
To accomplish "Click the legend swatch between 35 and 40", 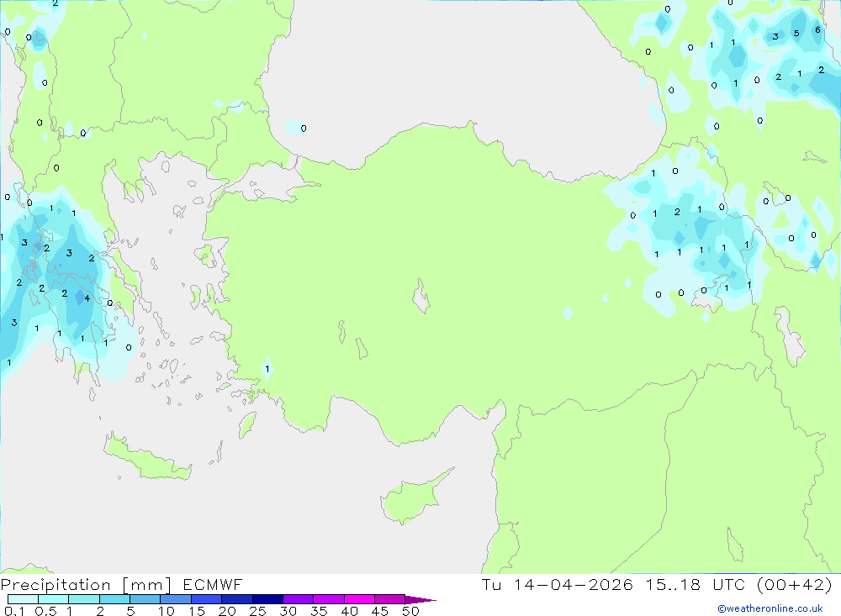I will (x=328, y=599).
